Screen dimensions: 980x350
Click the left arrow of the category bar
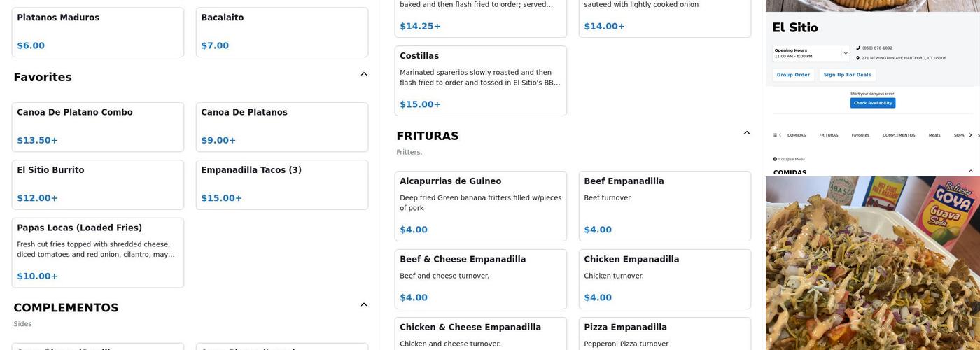[x=780, y=135]
